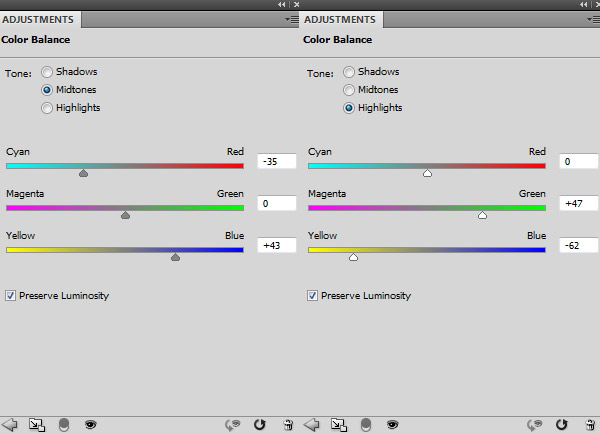Uncheck Preserve Luminosity in right panel

[313, 296]
